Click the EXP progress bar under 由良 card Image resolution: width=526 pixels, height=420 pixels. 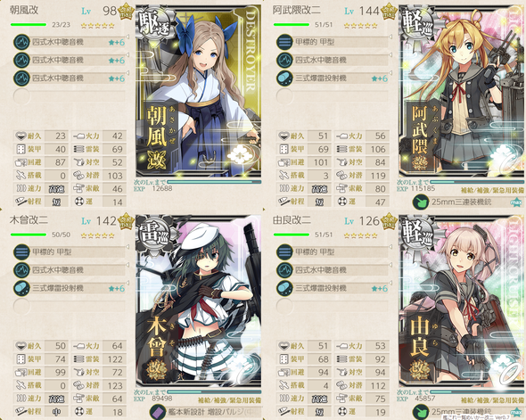coord(477,391)
